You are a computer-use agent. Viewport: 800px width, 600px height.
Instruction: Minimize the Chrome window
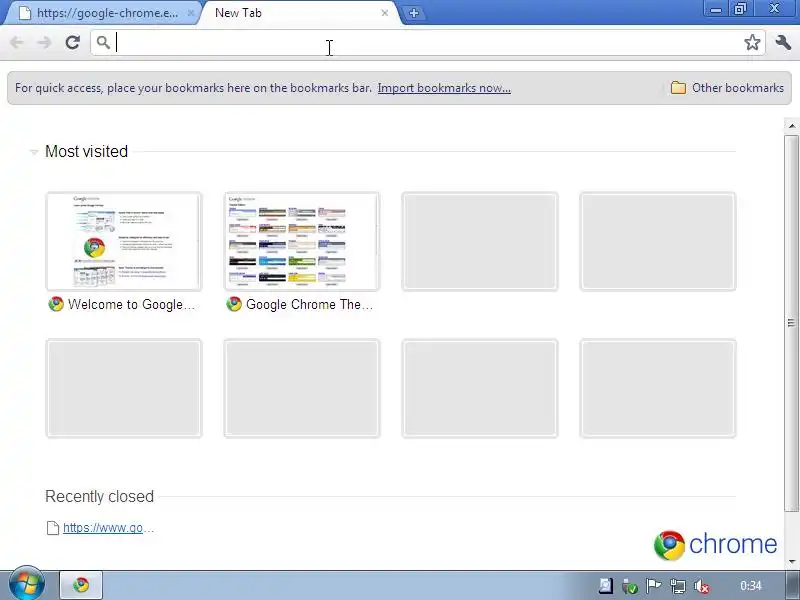point(715,9)
